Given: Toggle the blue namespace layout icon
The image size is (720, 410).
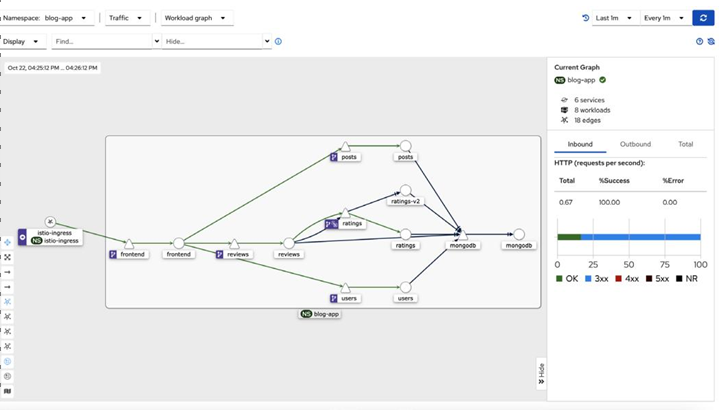Looking at the screenshot, I should (x=7, y=361).
